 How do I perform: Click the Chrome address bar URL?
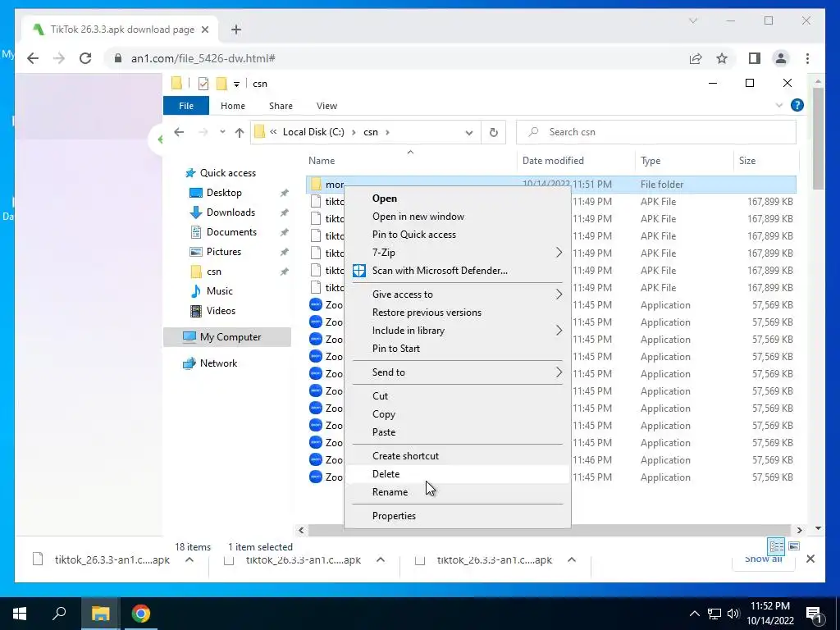[x=203, y=58]
